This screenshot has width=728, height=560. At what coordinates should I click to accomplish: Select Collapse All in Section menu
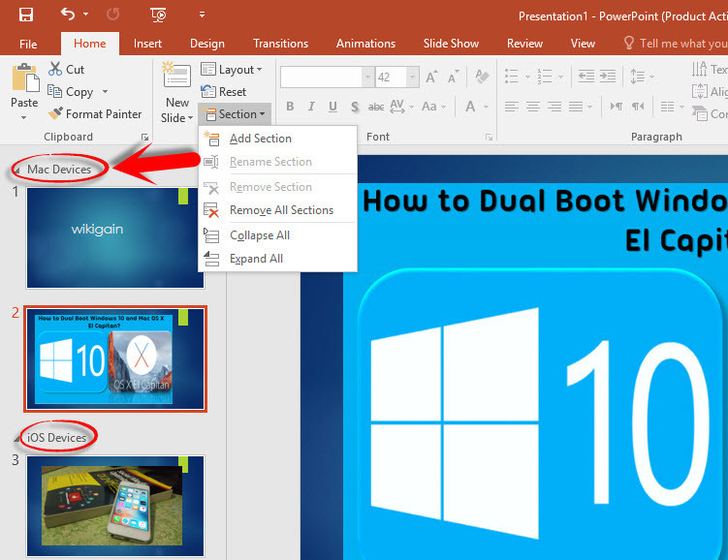pyautogui.click(x=278, y=235)
